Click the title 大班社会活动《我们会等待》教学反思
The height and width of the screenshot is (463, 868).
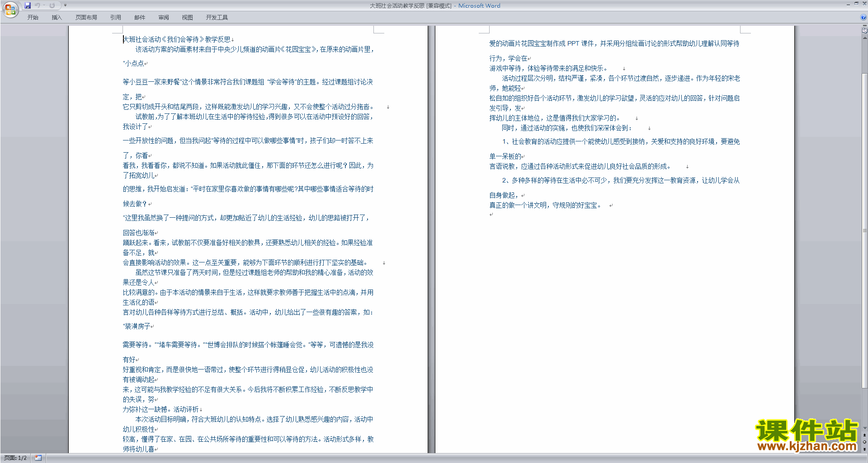177,40
